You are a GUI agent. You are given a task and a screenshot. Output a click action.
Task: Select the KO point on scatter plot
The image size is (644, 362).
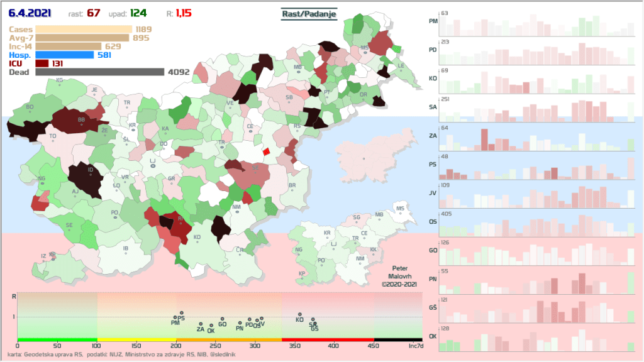[x=300, y=314]
